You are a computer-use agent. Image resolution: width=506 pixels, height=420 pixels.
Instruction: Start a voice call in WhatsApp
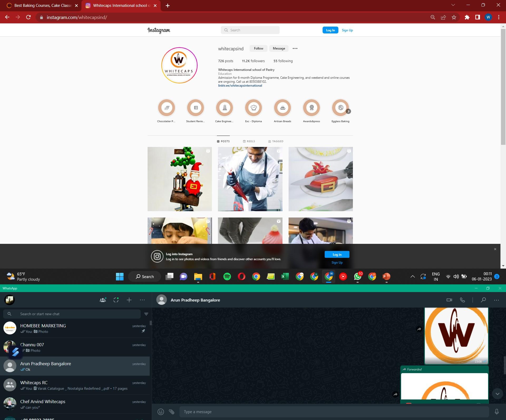click(462, 300)
